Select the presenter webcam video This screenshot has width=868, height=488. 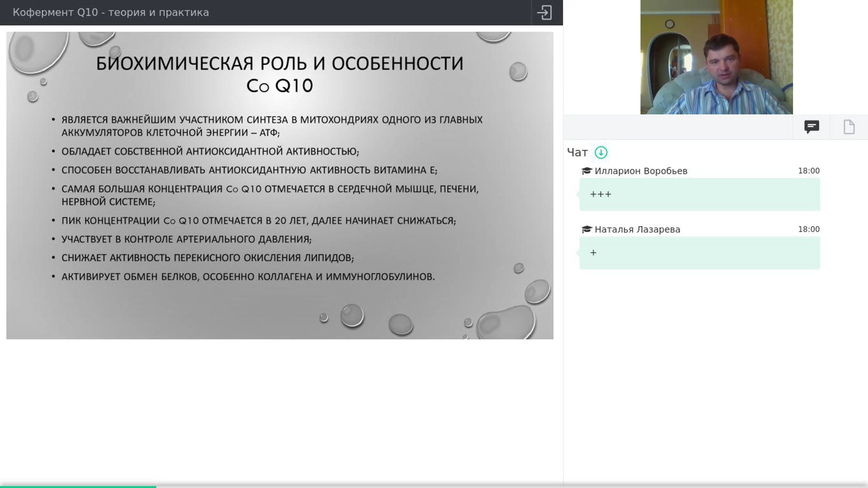716,57
